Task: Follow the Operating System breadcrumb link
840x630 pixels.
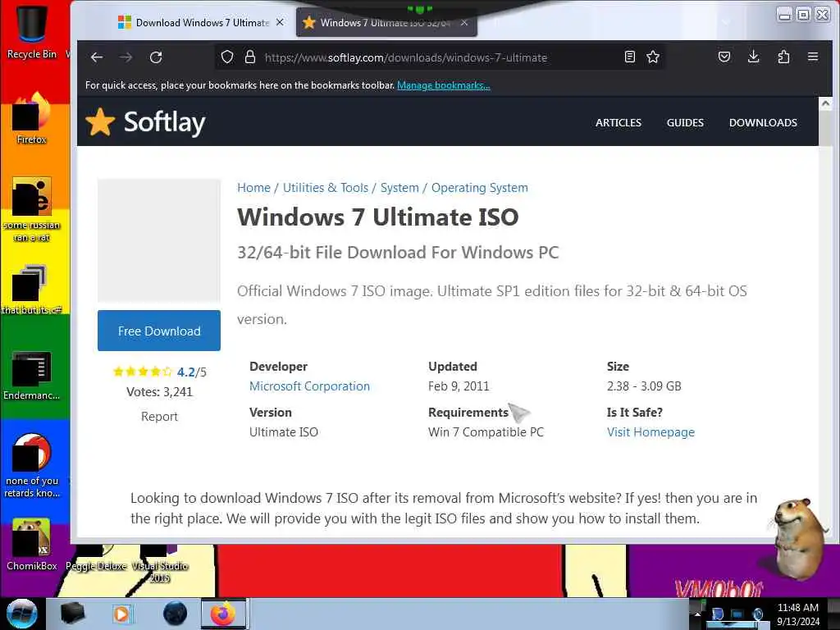Action: coord(479,188)
